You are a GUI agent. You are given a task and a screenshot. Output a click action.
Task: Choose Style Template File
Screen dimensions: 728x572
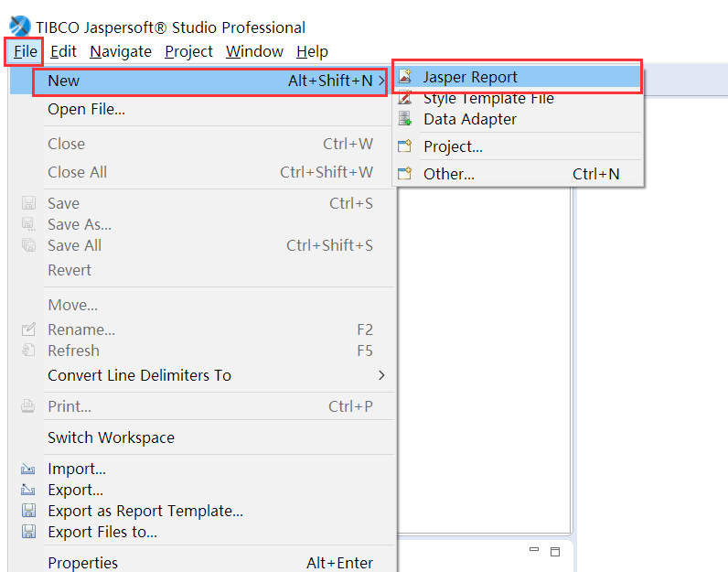518,98
